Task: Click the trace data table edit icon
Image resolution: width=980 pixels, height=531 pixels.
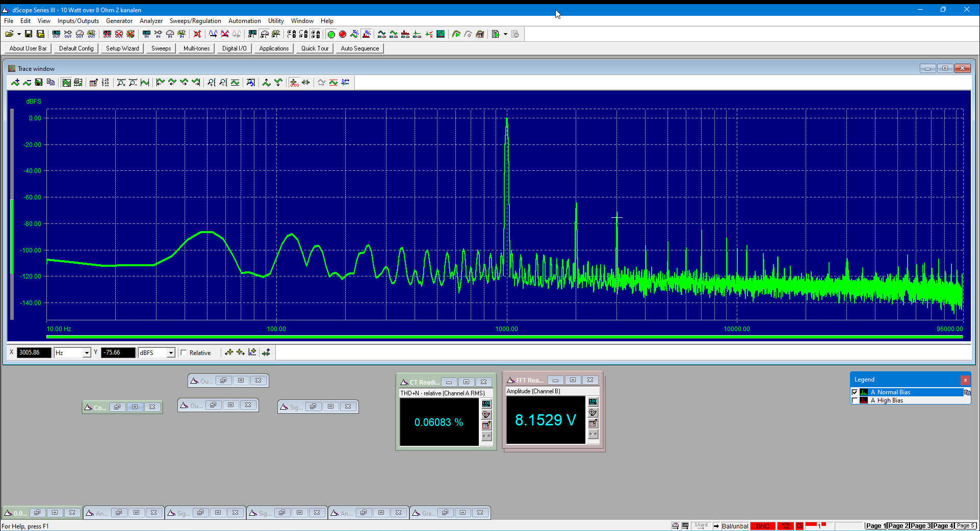Action: pos(93,83)
